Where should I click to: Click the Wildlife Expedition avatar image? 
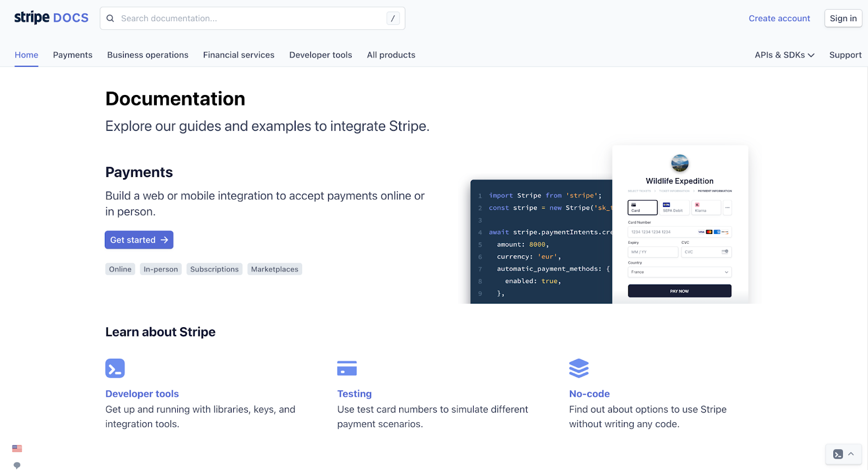(x=680, y=163)
